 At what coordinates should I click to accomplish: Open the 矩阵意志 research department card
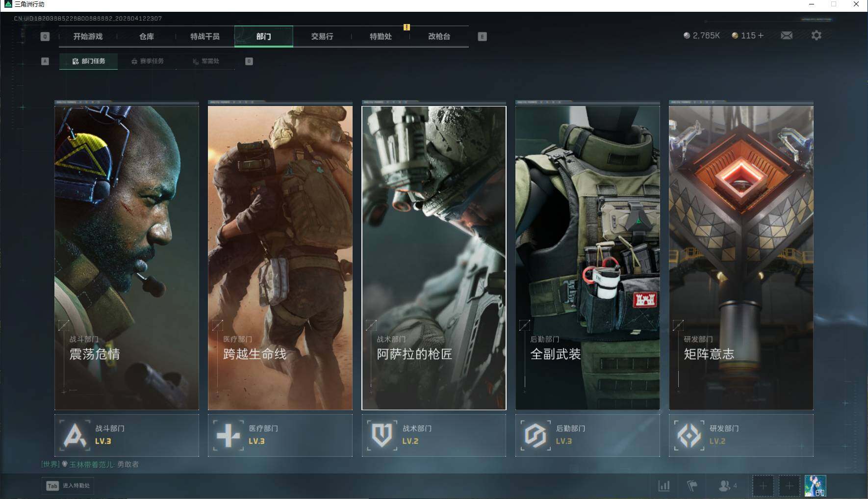point(741,258)
